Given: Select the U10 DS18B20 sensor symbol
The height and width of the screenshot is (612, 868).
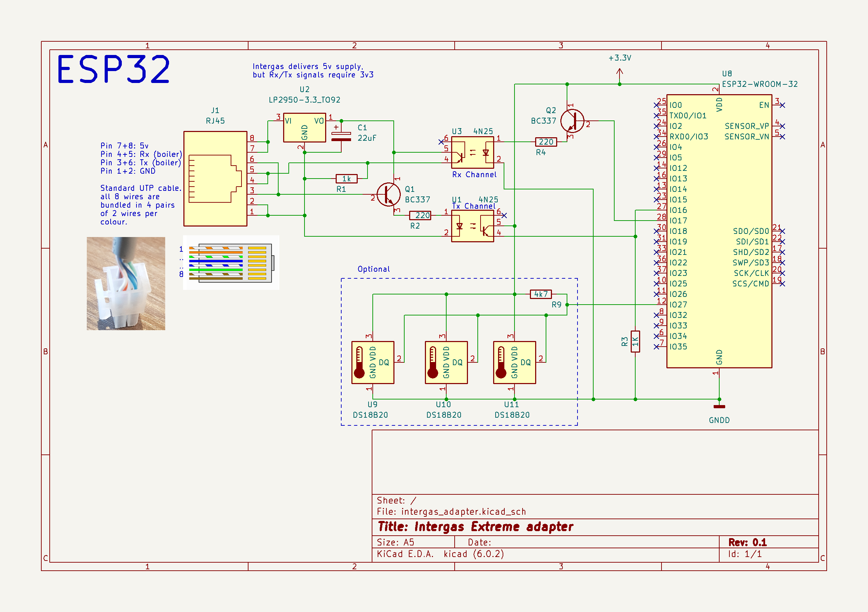Looking at the screenshot, I should [x=446, y=362].
